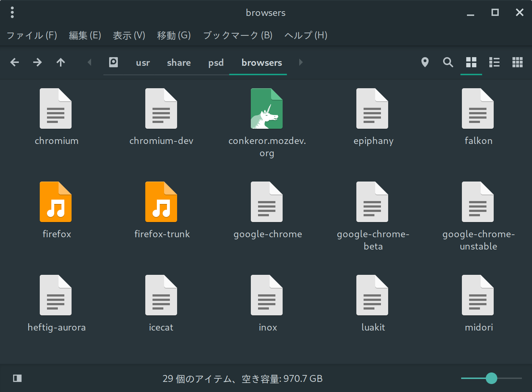Select the chromium file icon
The width and height of the screenshot is (532, 392).
pos(56,108)
